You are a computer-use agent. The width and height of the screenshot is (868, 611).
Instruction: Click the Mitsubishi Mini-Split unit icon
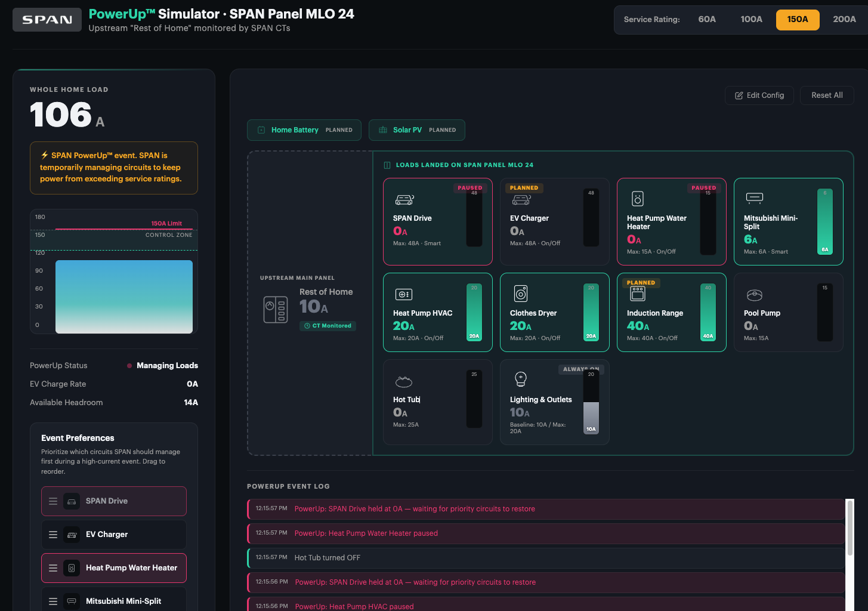755,198
